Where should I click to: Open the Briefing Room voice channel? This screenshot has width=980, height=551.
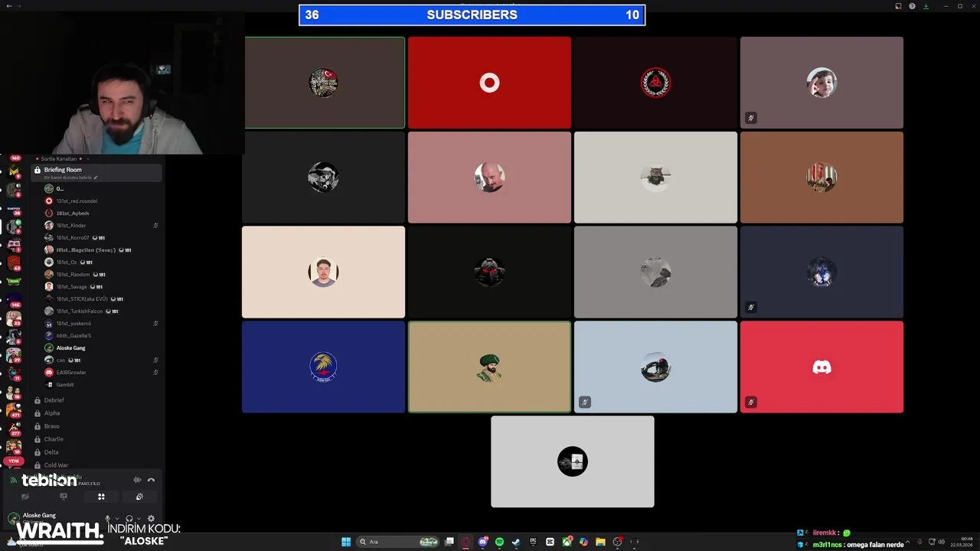(96, 173)
